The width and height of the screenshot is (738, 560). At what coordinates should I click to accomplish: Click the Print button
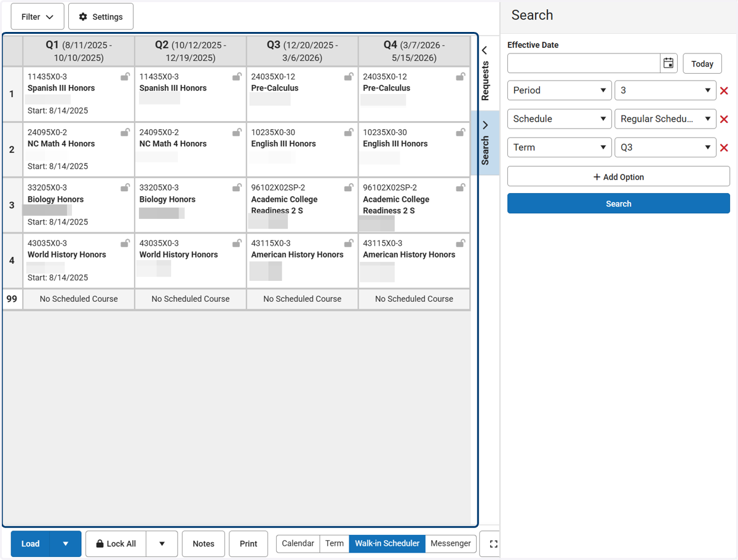click(x=248, y=544)
